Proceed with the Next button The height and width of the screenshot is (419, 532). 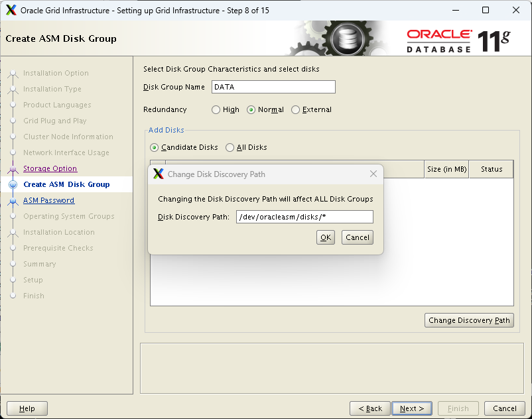(412, 408)
